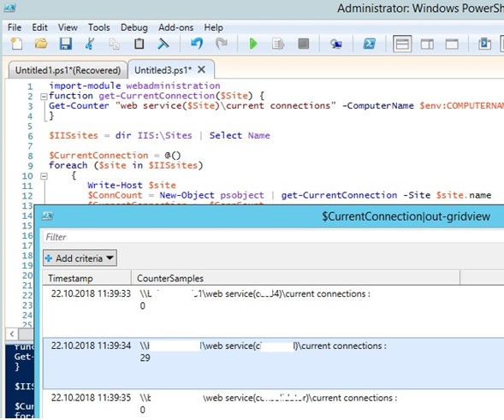Image resolution: width=504 pixels, height=420 pixels.
Task: Open the Add criteria dropdown
Action: (x=80, y=258)
